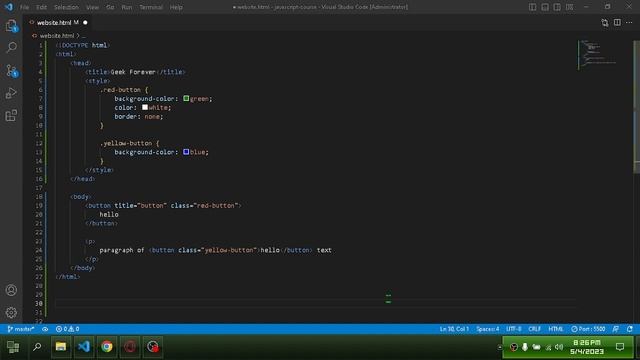Screen dimensions: 640x360
Task: Open the Selection menu
Action: [66, 7]
